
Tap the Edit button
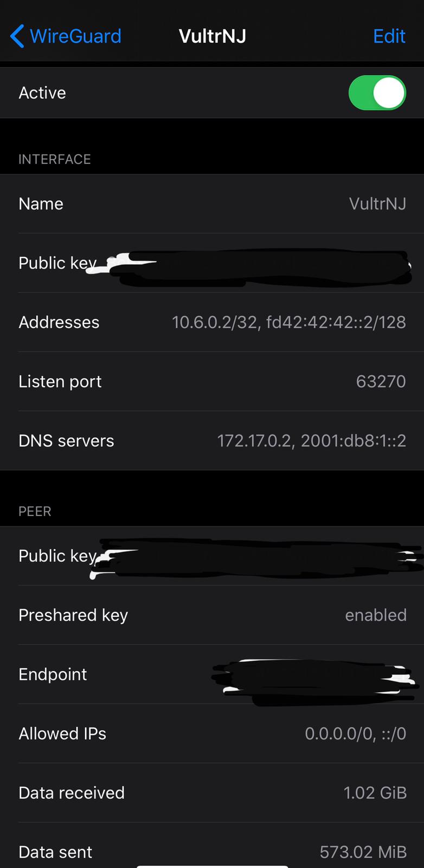pos(389,36)
